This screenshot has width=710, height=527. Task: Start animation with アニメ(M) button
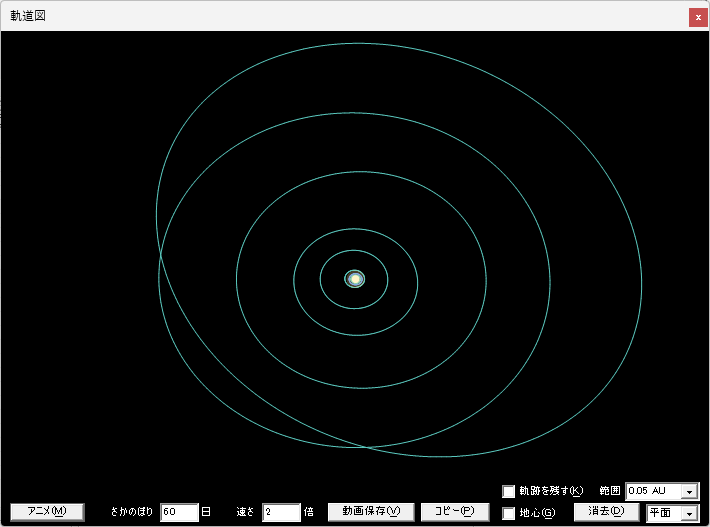coord(47,512)
